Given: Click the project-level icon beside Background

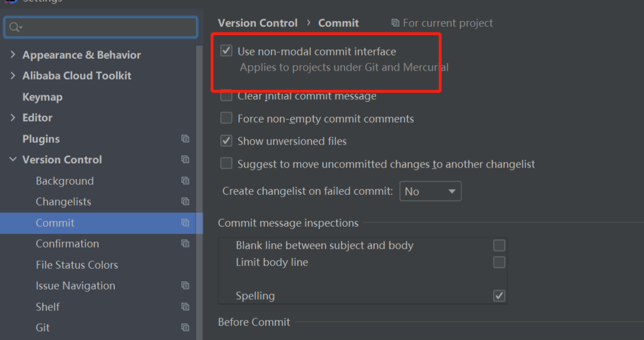Looking at the screenshot, I should point(185,181).
